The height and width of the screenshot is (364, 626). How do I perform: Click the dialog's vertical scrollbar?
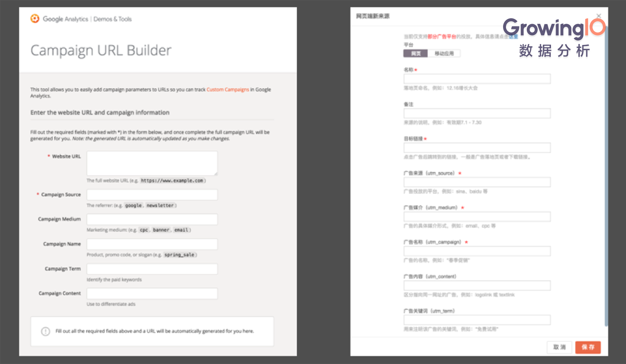(606, 176)
